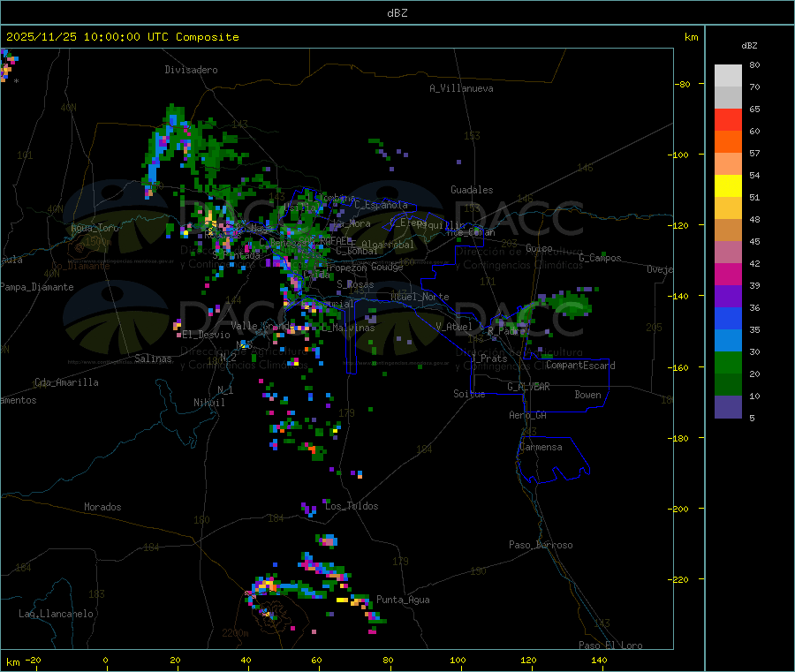
Task: Click the "Cda_Amarilla" label
Action: (x=66, y=382)
